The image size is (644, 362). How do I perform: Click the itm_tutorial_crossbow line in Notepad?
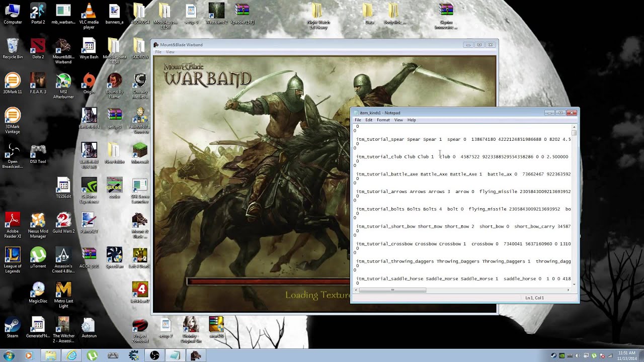[x=463, y=244]
